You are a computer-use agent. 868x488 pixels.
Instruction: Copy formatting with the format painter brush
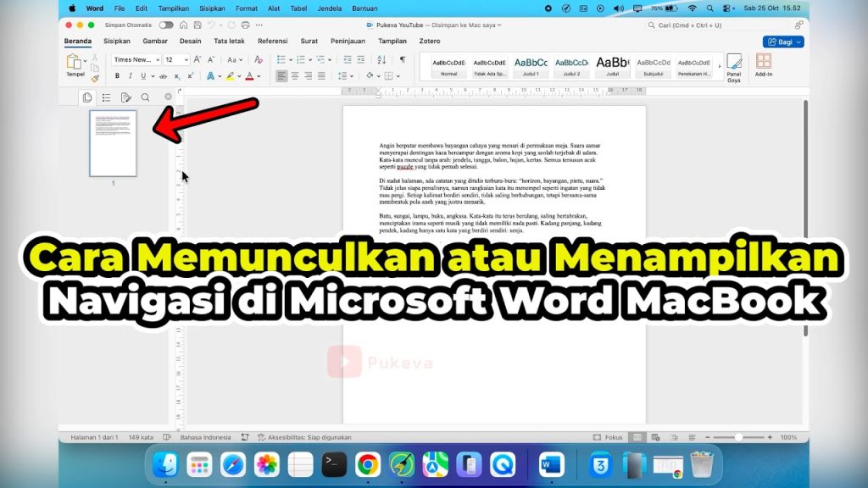tap(95, 79)
